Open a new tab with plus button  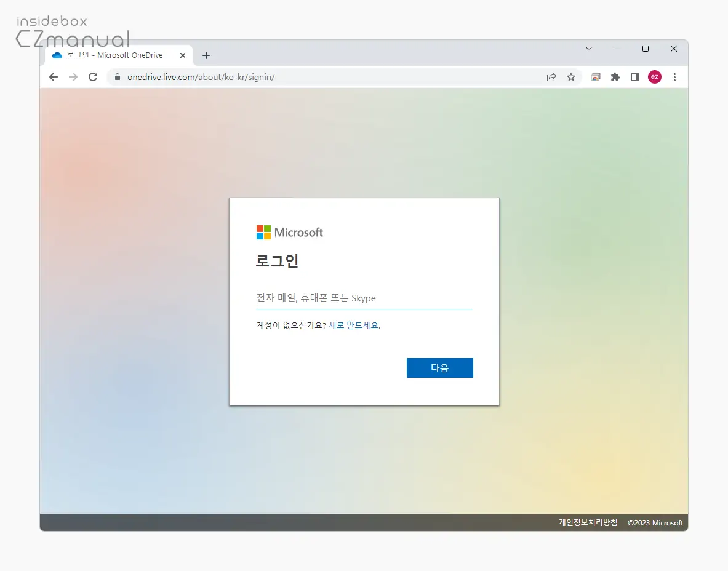[x=206, y=55]
